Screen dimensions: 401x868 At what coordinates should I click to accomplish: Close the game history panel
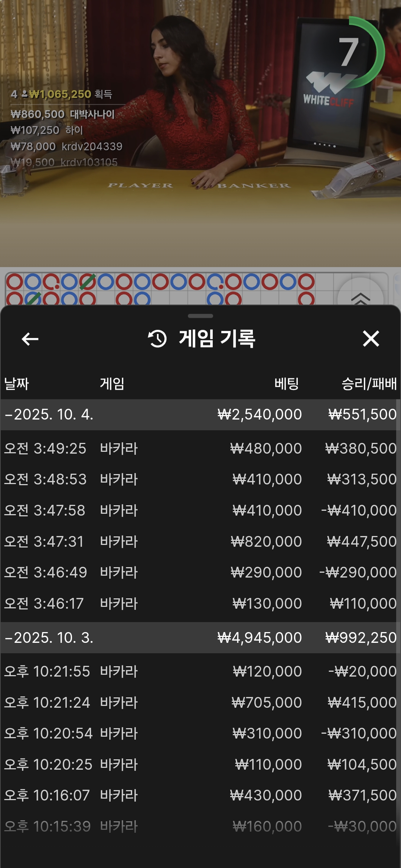point(371,339)
